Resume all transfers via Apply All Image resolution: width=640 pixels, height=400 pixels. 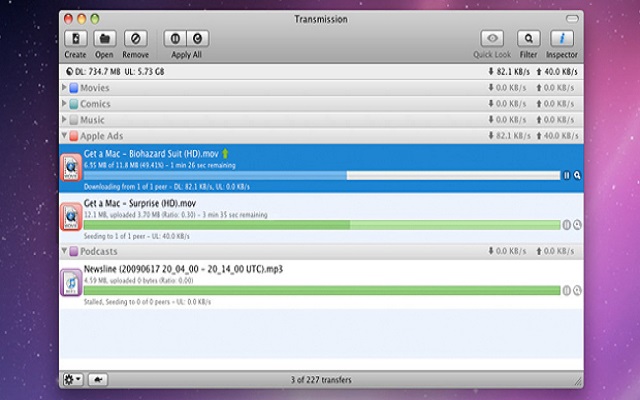pyautogui.click(x=199, y=39)
